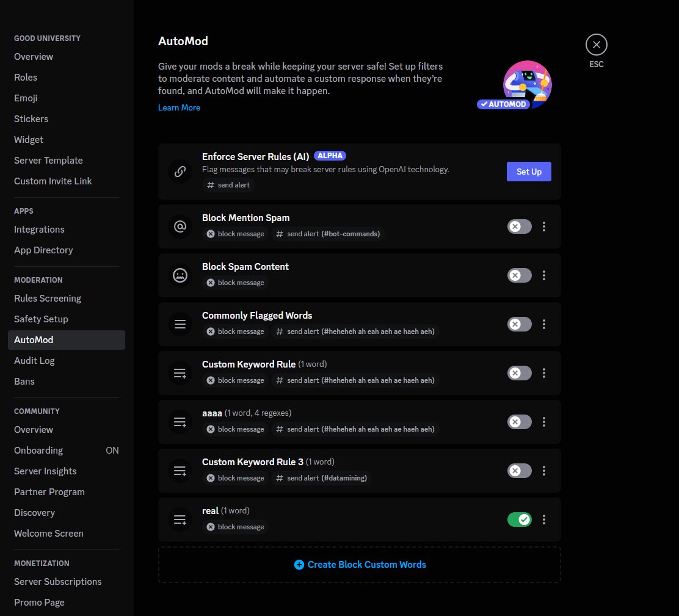Select the highlighted AutoMod sidebar item
This screenshot has height=616, width=679.
point(67,340)
